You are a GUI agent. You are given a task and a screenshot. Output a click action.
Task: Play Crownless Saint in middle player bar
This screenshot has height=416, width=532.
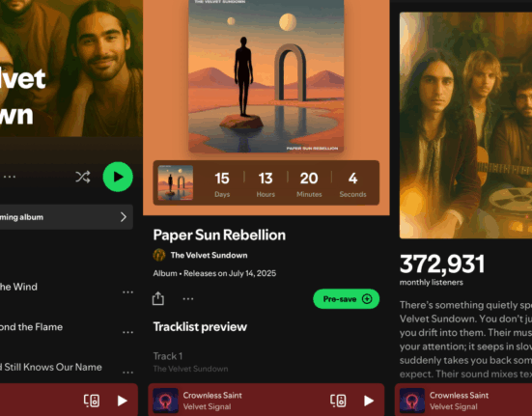(x=368, y=401)
